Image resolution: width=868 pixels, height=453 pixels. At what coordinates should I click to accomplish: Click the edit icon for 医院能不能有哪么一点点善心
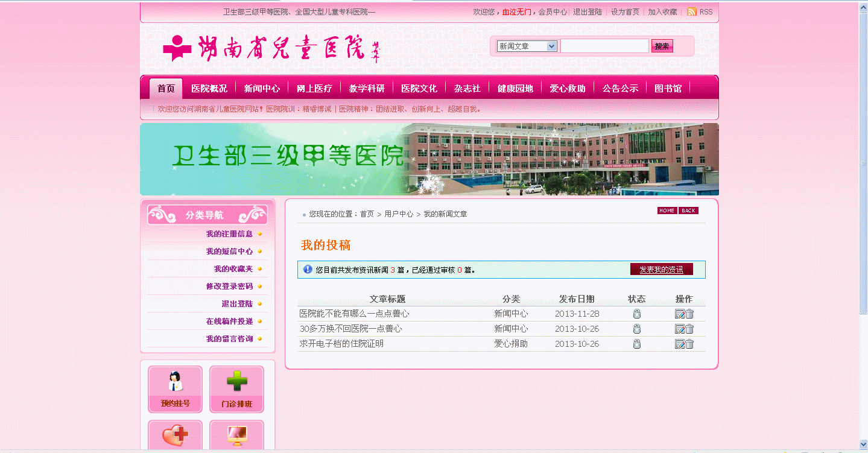679,314
